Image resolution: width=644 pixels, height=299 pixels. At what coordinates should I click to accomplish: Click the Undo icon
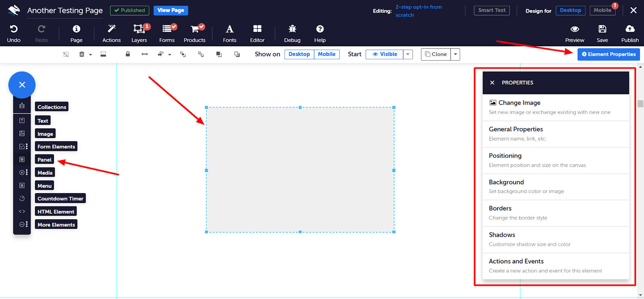tap(14, 29)
